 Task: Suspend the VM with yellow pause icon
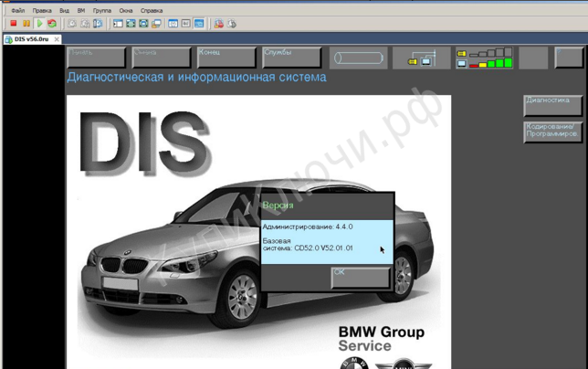pyautogui.click(x=26, y=24)
